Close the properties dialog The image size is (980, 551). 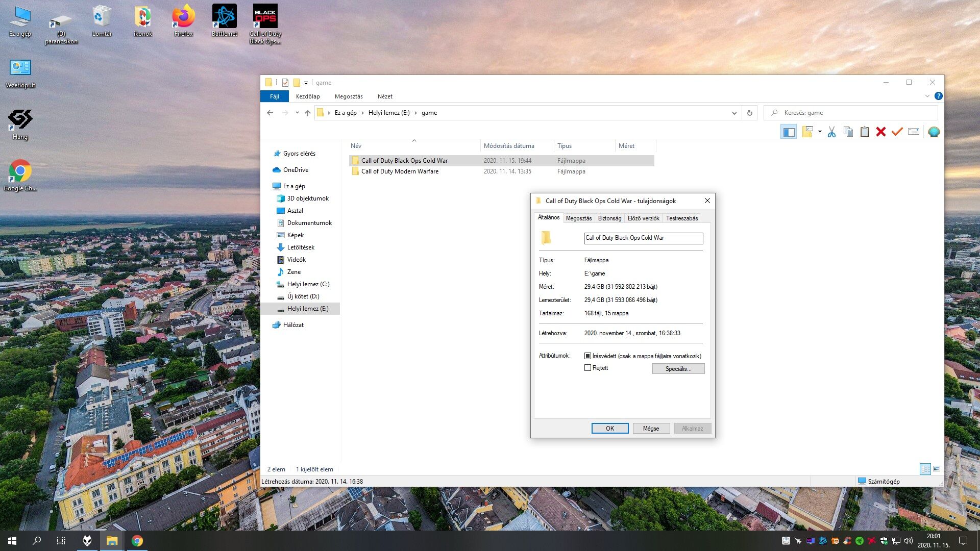pos(707,201)
